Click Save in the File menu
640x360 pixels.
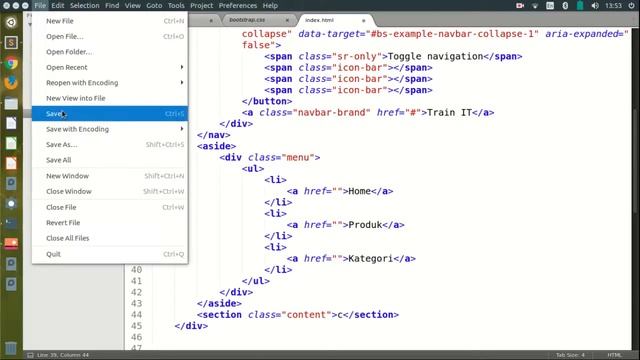click(x=110, y=113)
